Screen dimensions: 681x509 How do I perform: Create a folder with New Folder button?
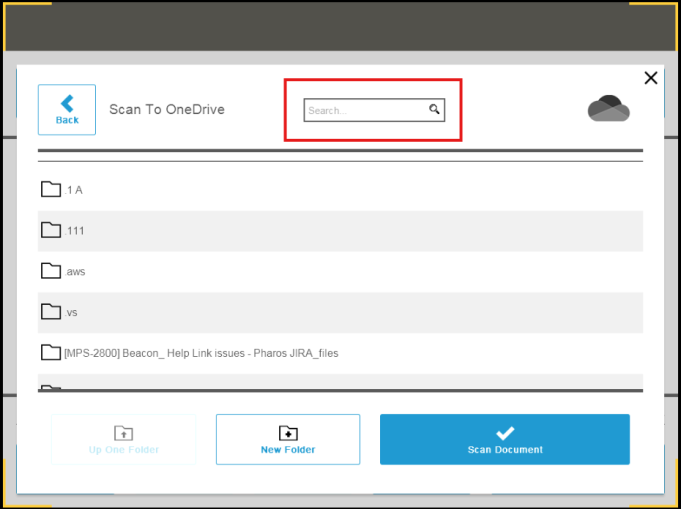click(288, 440)
